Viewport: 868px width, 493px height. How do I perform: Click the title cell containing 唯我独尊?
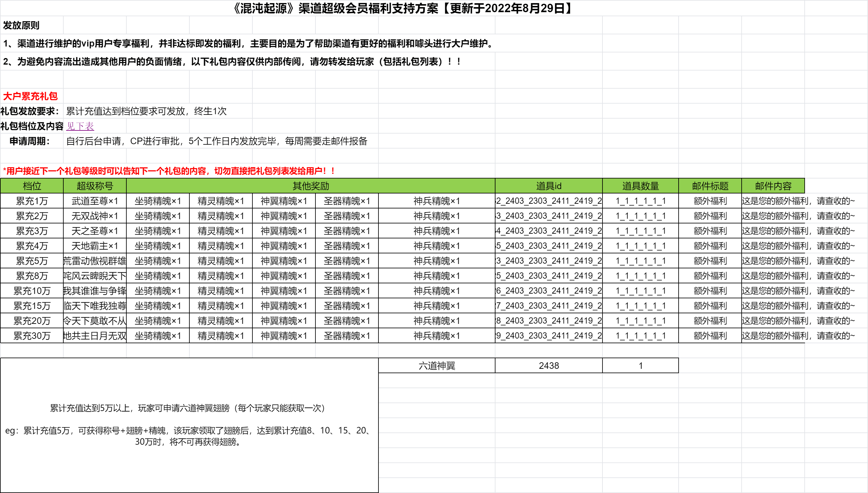(x=95, y=306)
